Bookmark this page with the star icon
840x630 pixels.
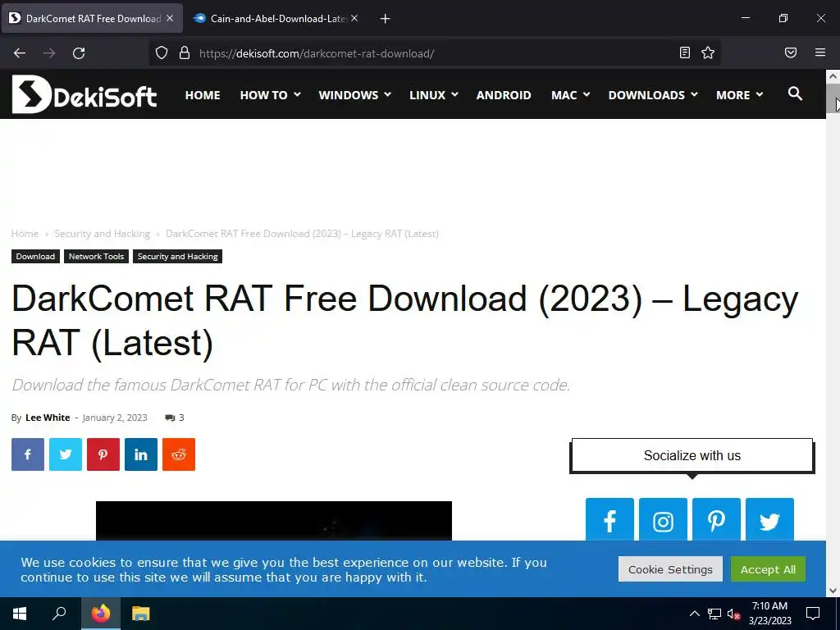[708, 52]
